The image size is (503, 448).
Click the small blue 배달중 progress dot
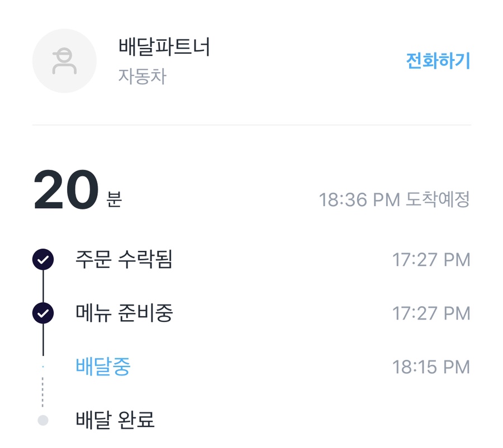[x=43, y=367]
